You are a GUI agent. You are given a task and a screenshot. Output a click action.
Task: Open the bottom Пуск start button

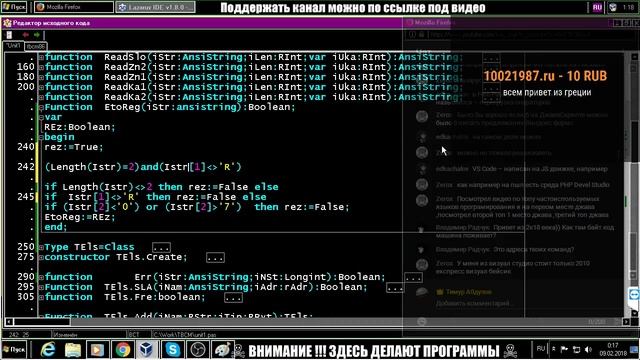click(x=14, y=350)
